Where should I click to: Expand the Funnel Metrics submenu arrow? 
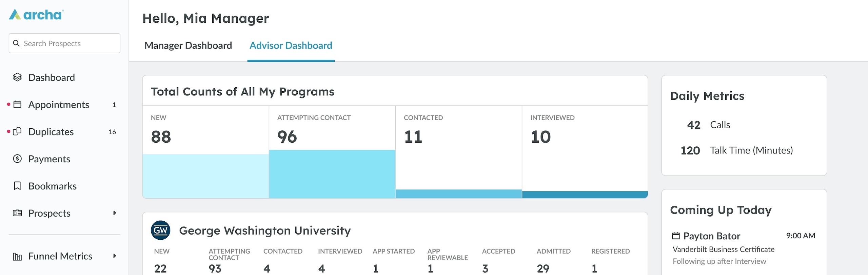coord(115,256)
